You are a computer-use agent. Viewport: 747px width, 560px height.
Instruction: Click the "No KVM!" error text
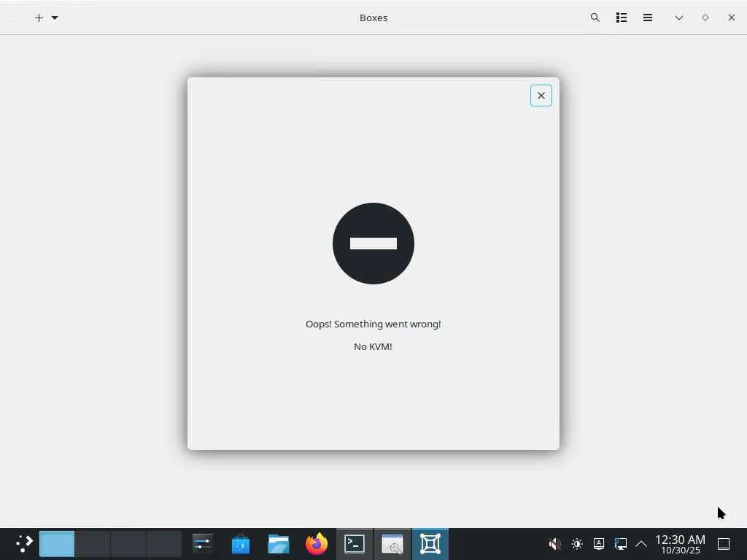373,346
